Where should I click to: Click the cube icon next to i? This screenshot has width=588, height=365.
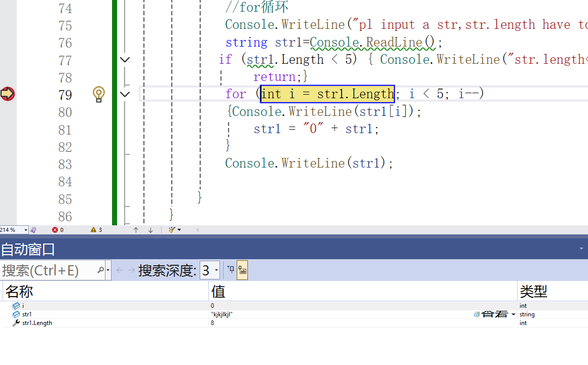pos(16,306)
